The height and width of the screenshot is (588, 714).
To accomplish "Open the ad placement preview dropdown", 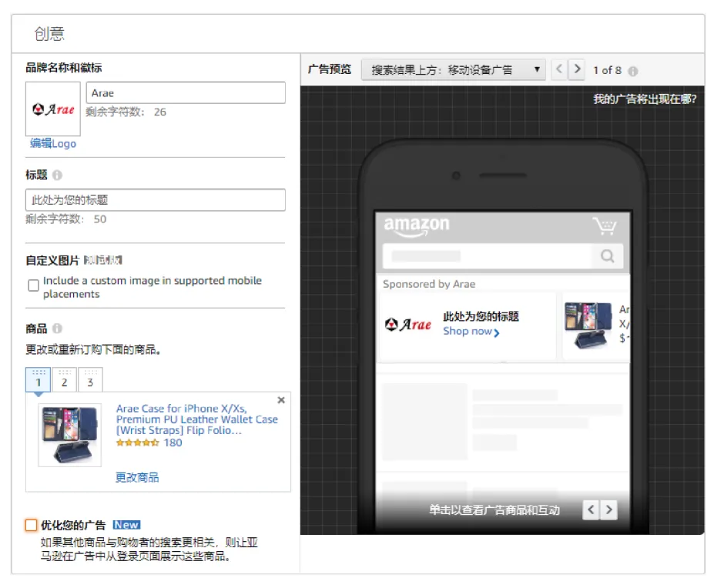I will pyautogui.click(x=454, y=70).
